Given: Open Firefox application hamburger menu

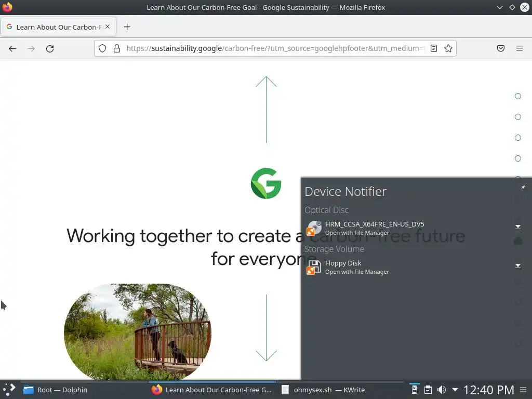Looking at the screenshot, I should coord(520,48).
